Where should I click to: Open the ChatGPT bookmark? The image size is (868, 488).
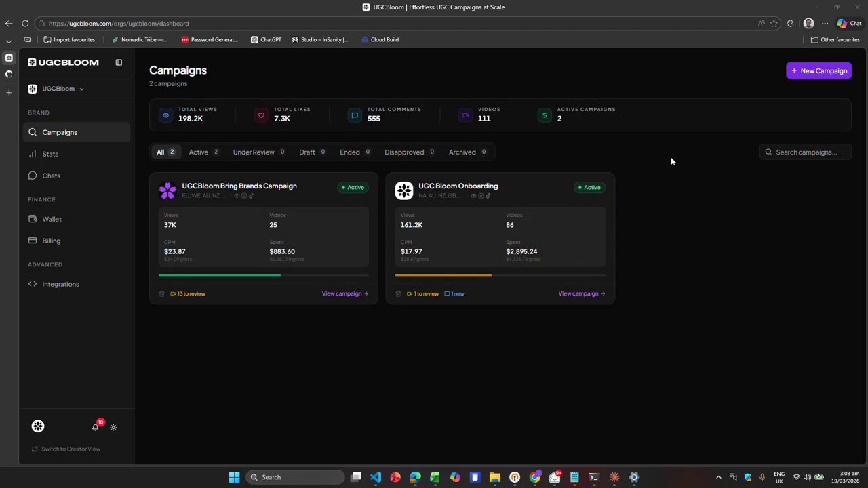click(x=266, y=39)
